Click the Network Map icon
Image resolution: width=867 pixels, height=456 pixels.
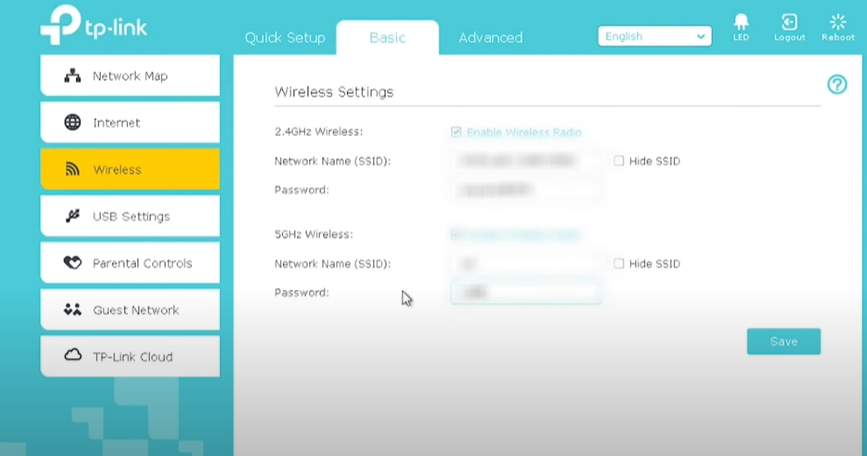(x=72, y=76)
